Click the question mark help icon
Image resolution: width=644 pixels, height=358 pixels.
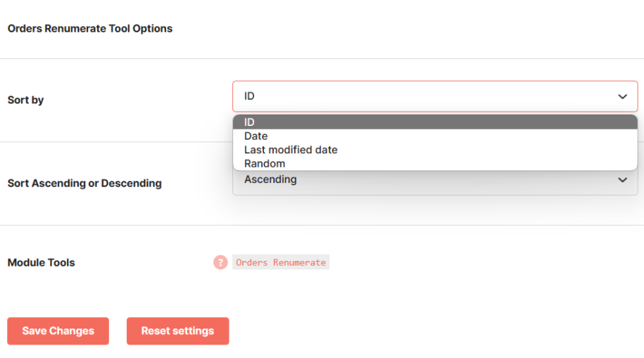coord(220,262)
